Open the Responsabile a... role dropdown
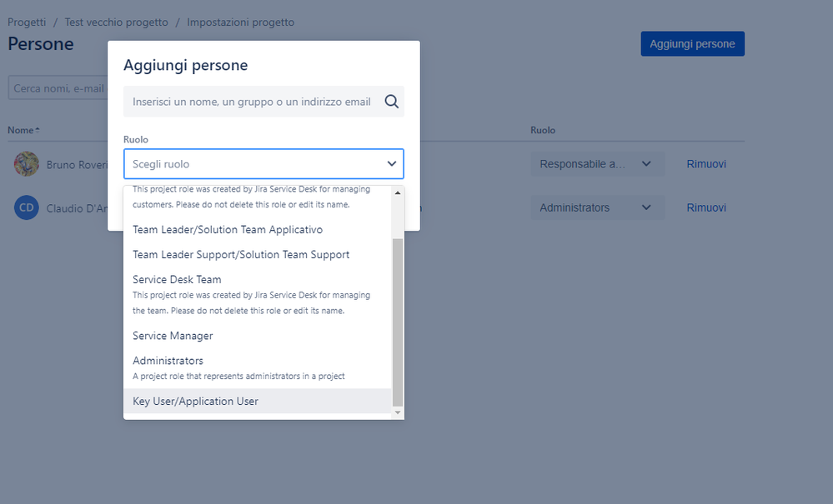This screenshot has width=833, height=504. tap(597, 164)
